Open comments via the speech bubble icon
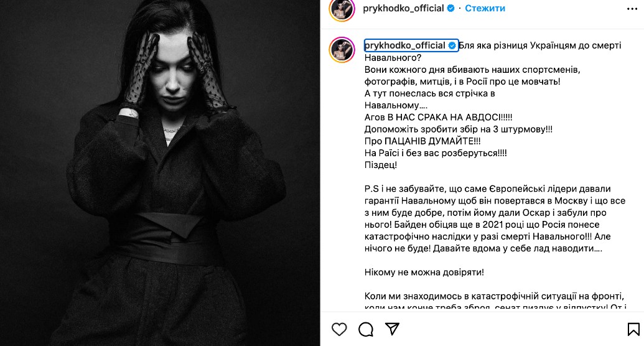 (365, 329)
